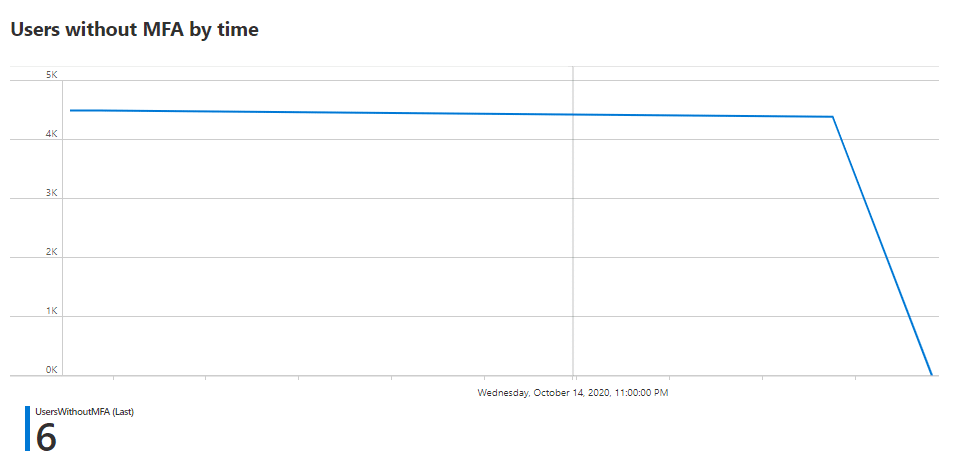Viewport: 953px width, 472px height.
Task: Click the point where the line starts dropping
Action: pos(832,117)
